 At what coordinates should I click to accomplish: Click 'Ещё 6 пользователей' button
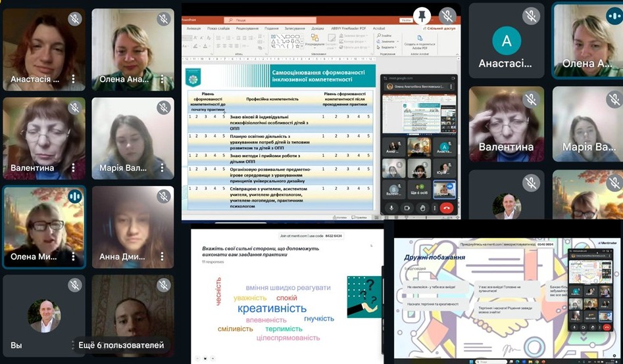point(120,345)
